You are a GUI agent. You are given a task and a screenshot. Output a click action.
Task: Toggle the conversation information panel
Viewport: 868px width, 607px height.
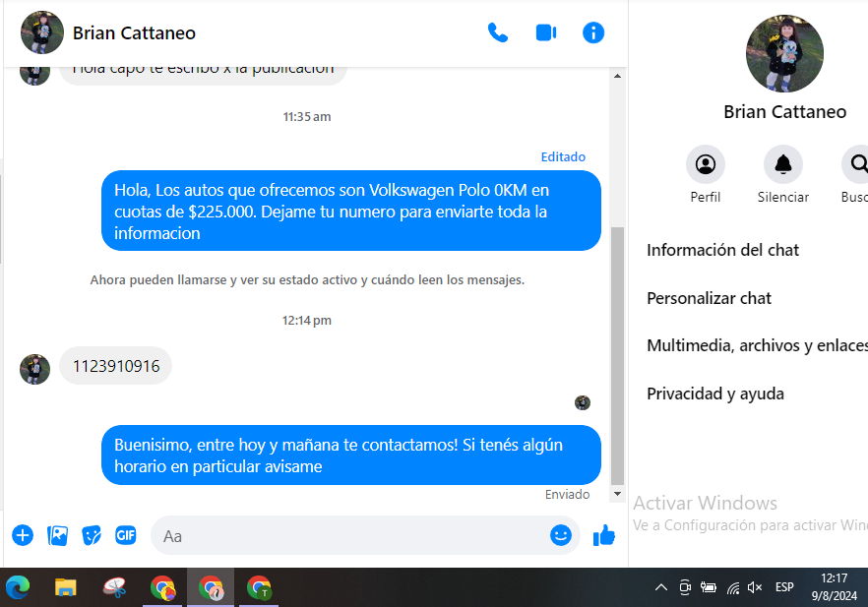593,32
